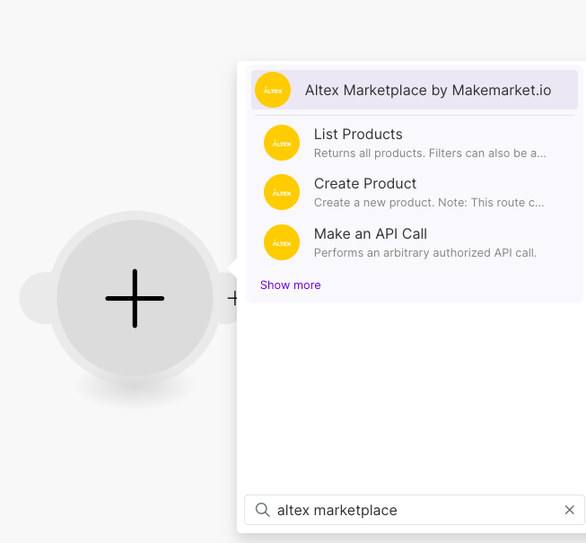The image size is (586, 543).
Task: Choose the List Products module
Action: 414,143
